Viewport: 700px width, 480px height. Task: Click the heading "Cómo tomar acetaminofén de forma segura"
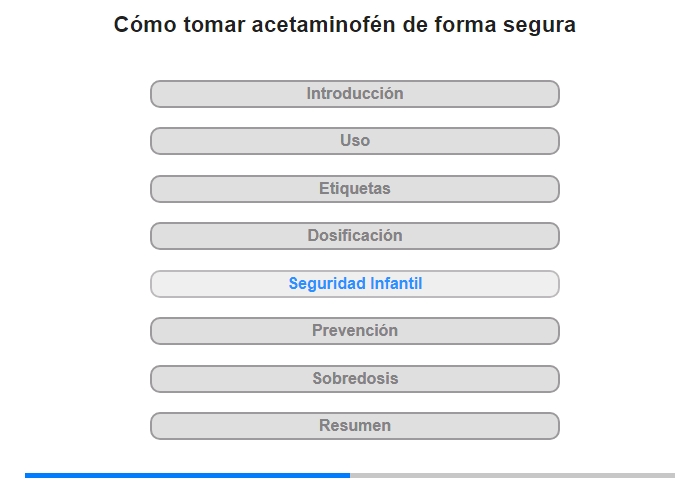(345, 25)
